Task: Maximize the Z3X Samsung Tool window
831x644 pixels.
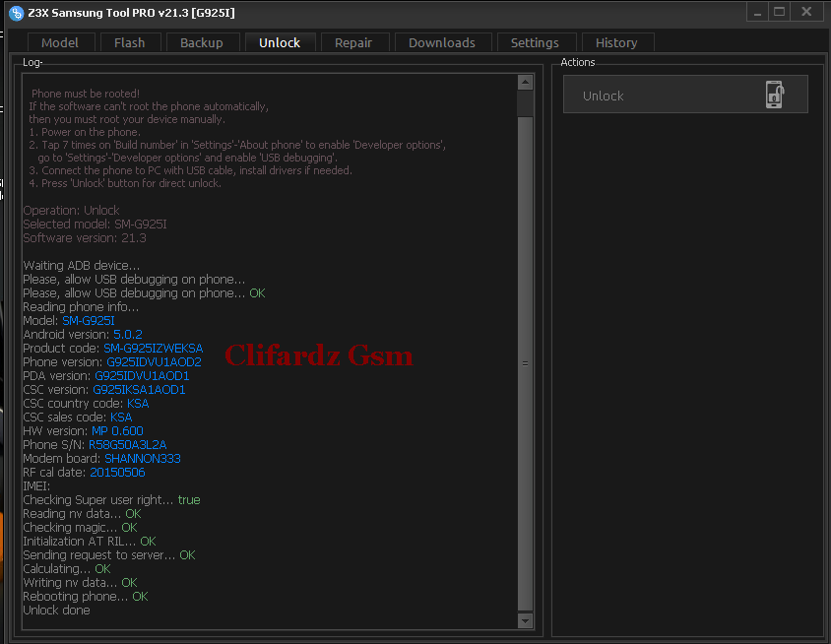Action: click(780, 12)
